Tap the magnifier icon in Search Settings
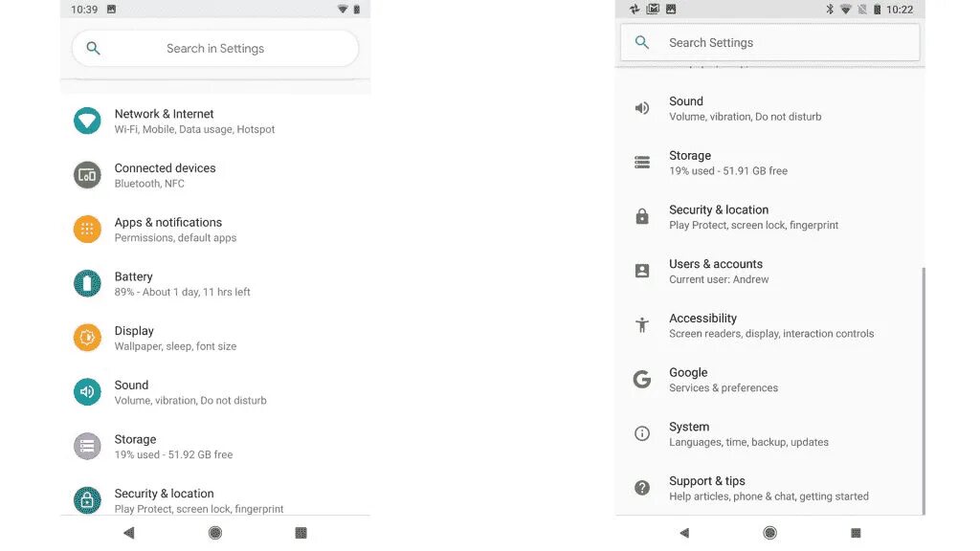The width and height of the screenshot is (980, 551). 642,42
